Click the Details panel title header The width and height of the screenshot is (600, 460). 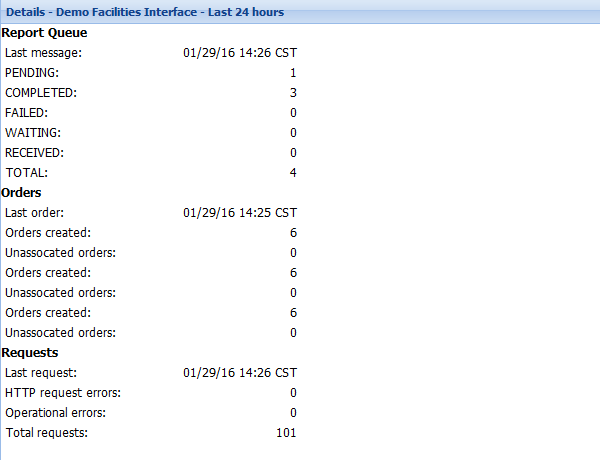coord(145,12)
